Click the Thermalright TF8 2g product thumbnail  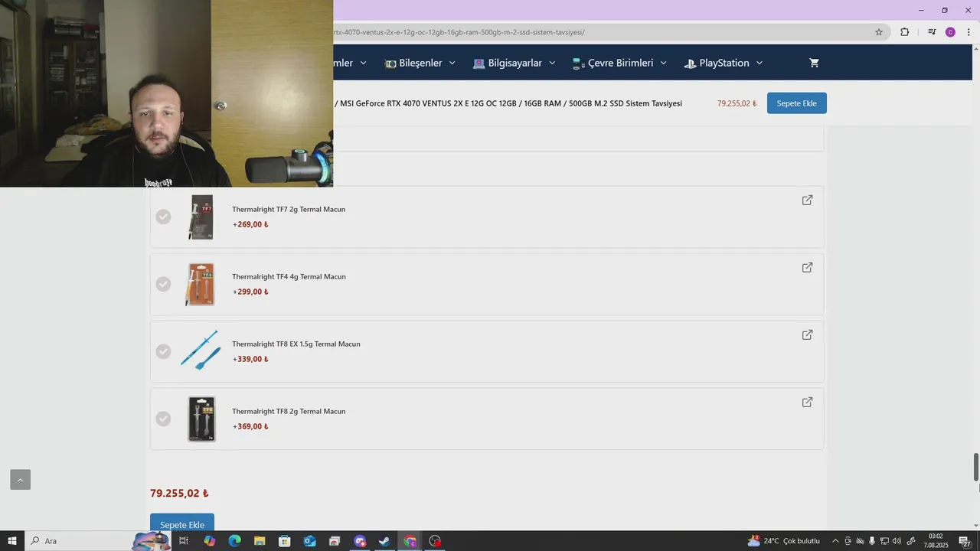click(201, 419)
